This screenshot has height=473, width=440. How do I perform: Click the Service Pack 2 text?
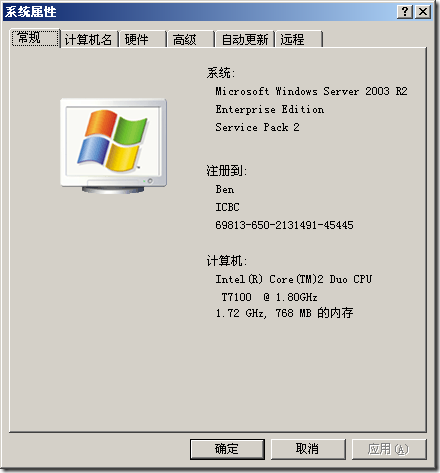coord(257,127)
